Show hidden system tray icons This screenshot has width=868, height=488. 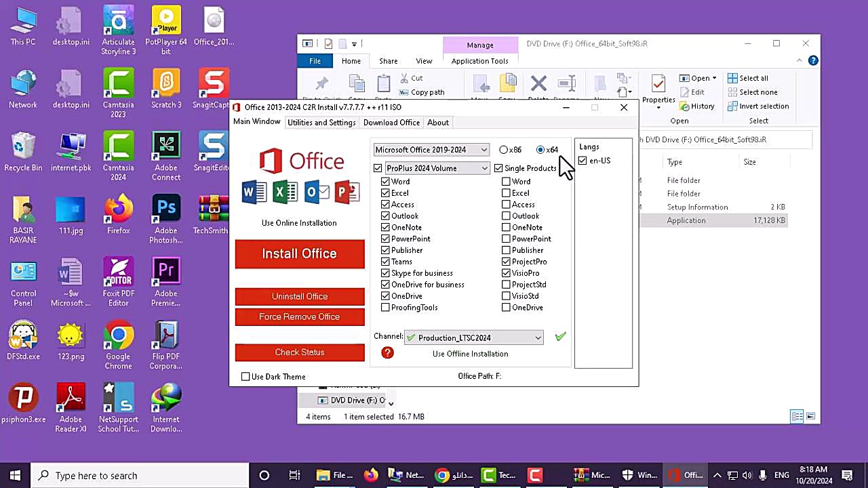click(x=717, y=475)
